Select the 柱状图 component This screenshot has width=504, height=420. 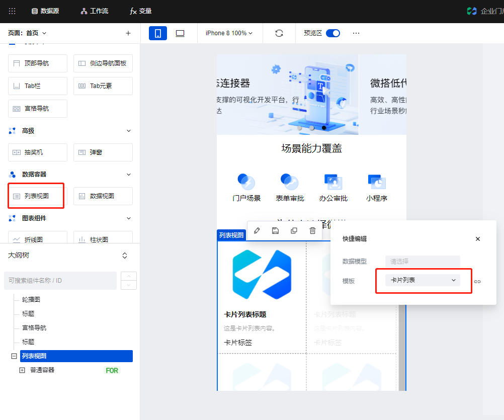tap(103, 237)
